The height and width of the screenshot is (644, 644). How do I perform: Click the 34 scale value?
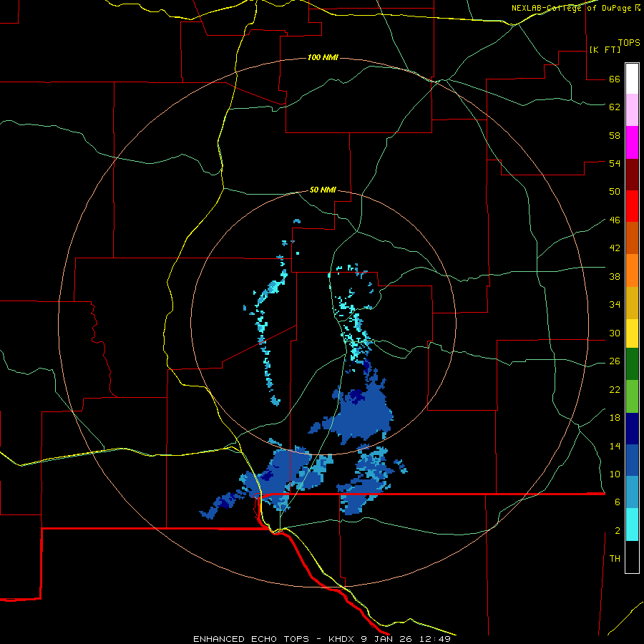coord(615,305)
